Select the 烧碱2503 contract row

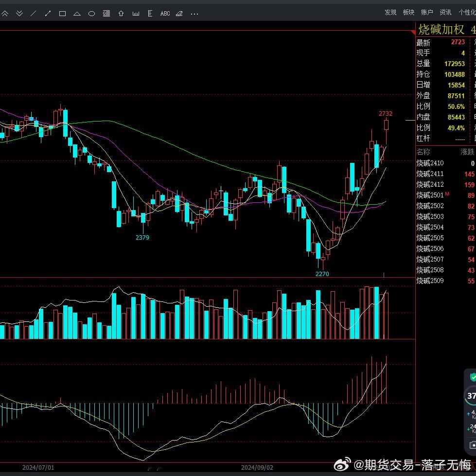point(446,217)
